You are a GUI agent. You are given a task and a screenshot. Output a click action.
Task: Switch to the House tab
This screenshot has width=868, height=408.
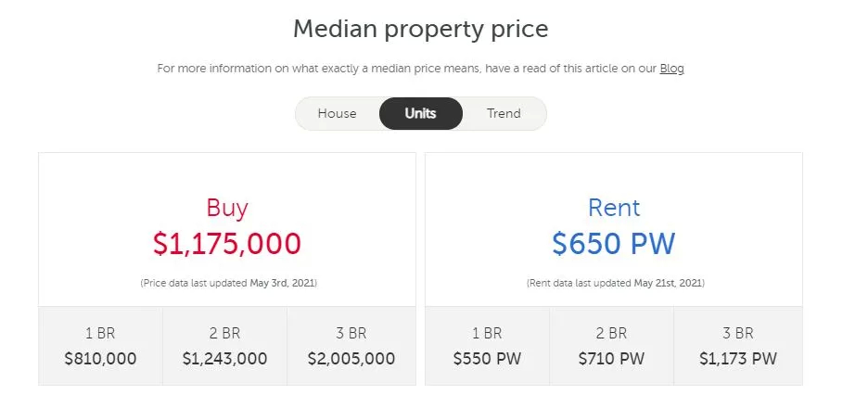[338, 113]
